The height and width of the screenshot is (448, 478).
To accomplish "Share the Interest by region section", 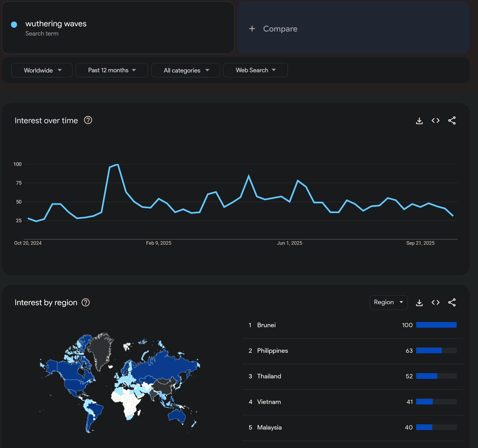I will [452, 303].
